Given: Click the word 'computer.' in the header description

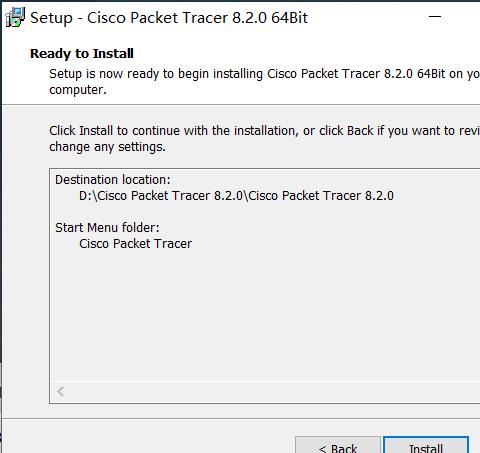Looking at the screenshot, I should pos(78,90).
